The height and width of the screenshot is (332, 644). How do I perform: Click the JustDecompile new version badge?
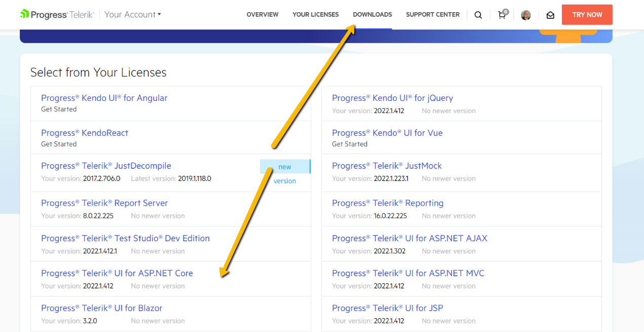coord(285,167)
